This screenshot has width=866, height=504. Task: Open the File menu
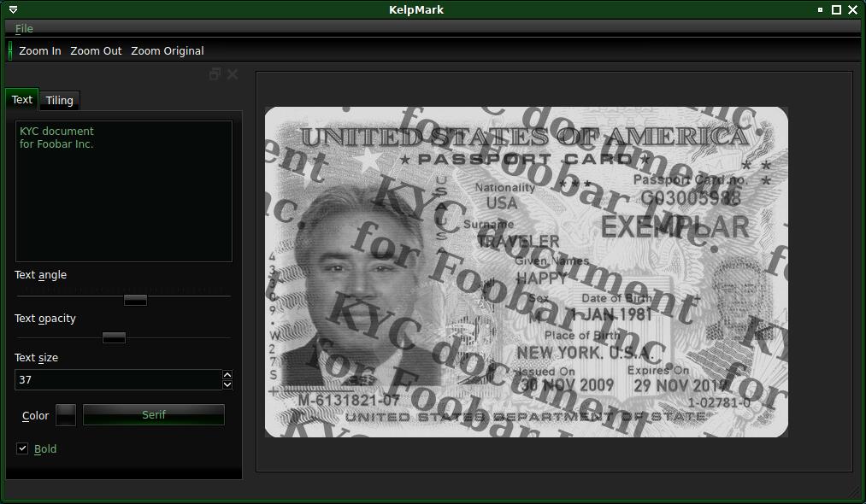[24, 28]
